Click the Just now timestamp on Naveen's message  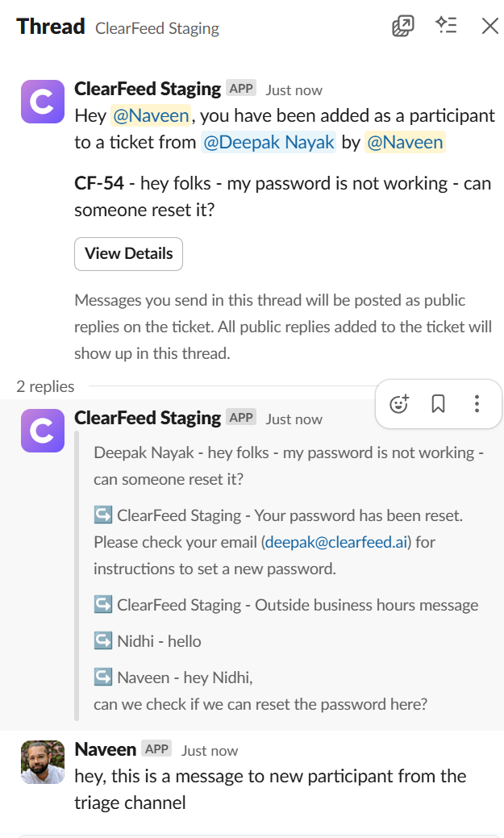click(x=210, y=750)
